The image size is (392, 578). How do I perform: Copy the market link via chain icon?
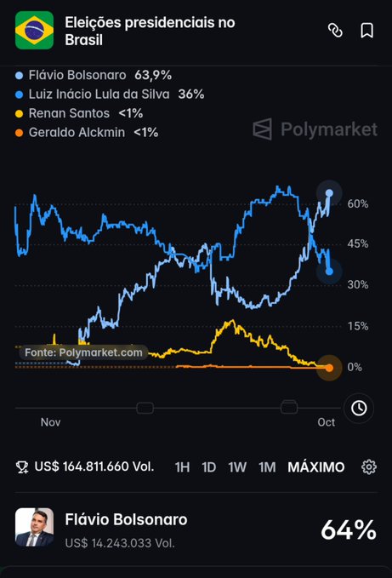(x=335, y=31)
